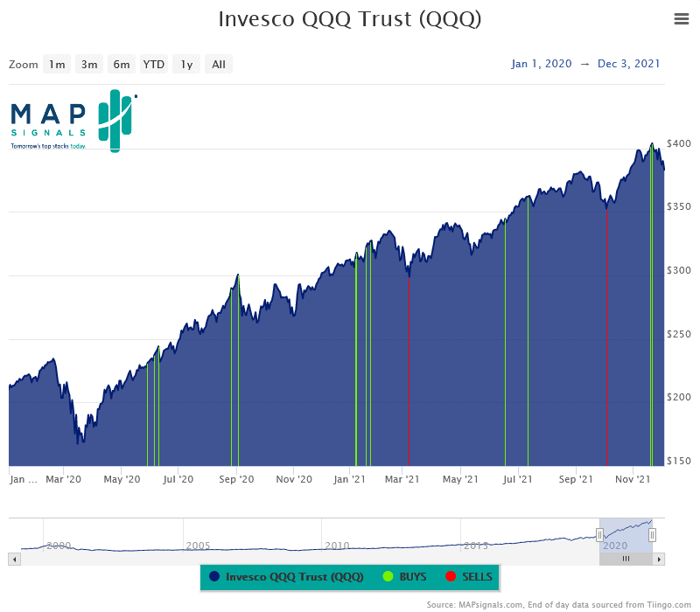Edit the Dec 3, 2021 end date
The image size is (700, 612).
(628, 64)
